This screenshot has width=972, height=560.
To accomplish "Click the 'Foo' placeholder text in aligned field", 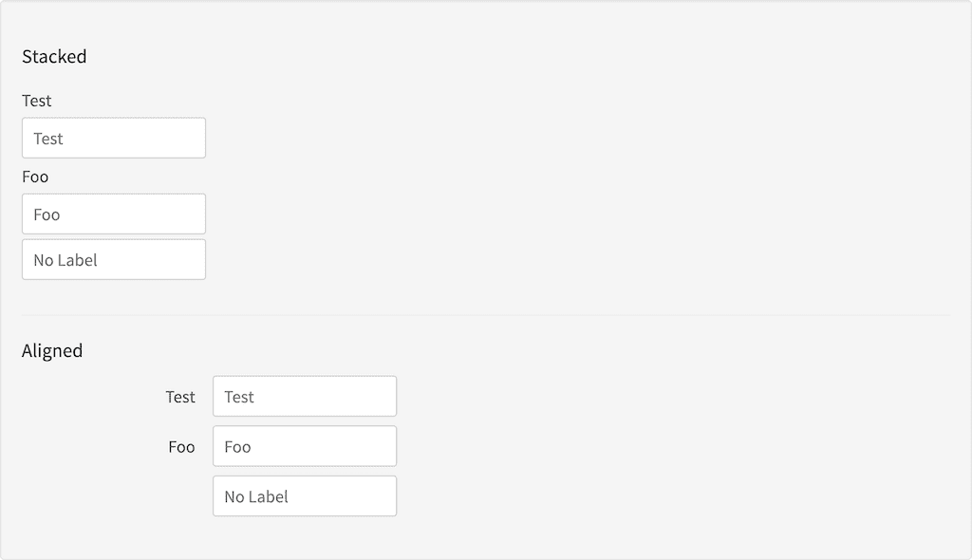I will point(237,447).
